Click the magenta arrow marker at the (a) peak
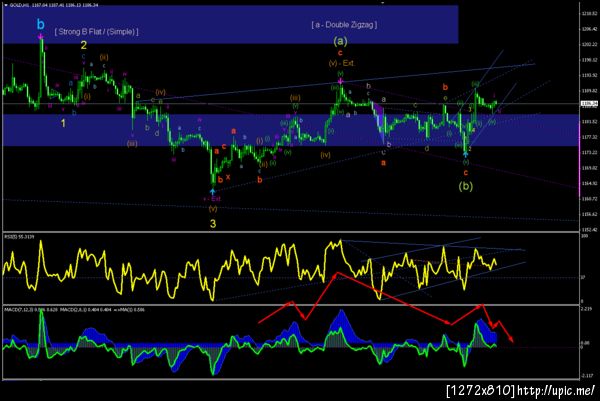This screenshot has width=600, height=401. pyautogui.click(x=341, y=81)
